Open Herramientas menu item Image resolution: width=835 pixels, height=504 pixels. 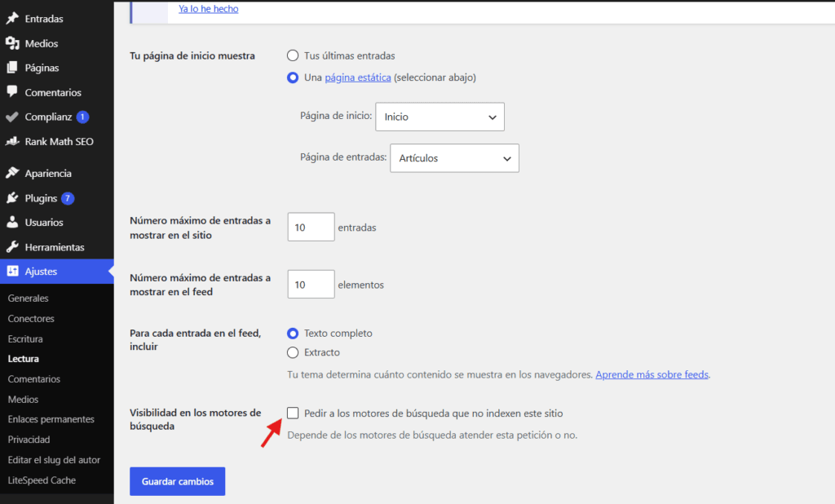click(57, 246)
